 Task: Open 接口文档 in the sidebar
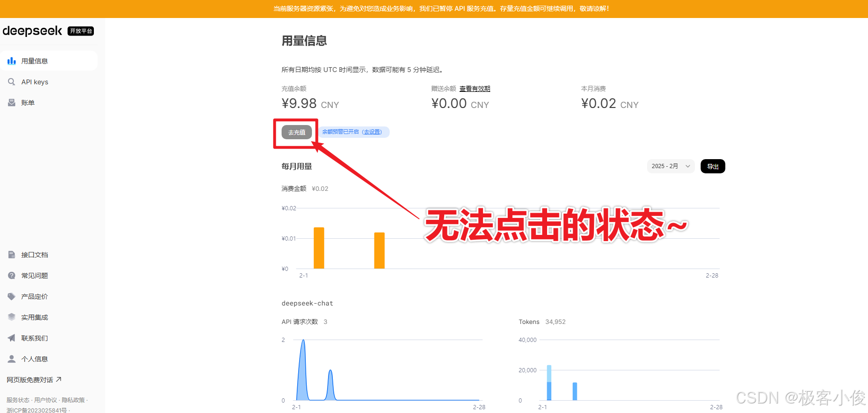tap(49, 255)
